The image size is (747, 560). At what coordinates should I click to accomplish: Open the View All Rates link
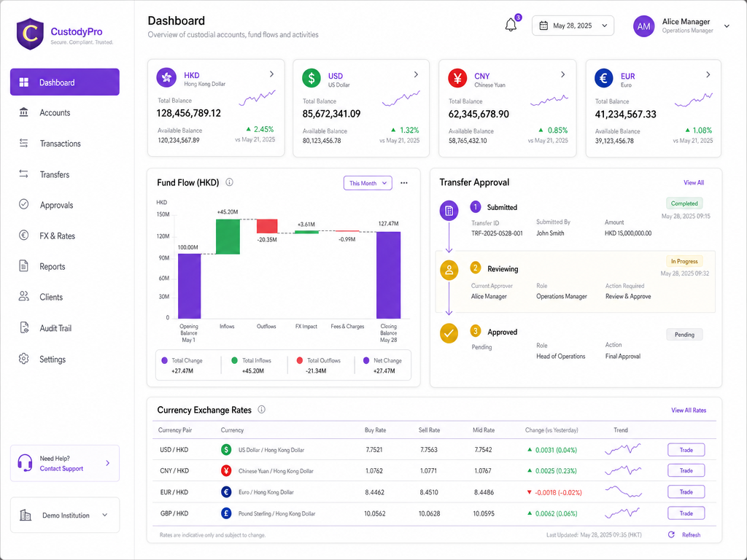[689, 410]
